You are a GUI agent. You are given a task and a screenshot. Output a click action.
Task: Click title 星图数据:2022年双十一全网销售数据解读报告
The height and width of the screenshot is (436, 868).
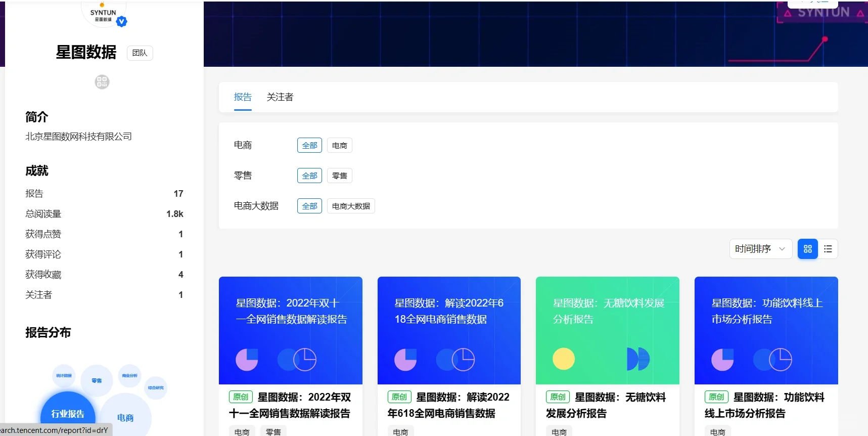pyautogui.click(x=290, y=405)
